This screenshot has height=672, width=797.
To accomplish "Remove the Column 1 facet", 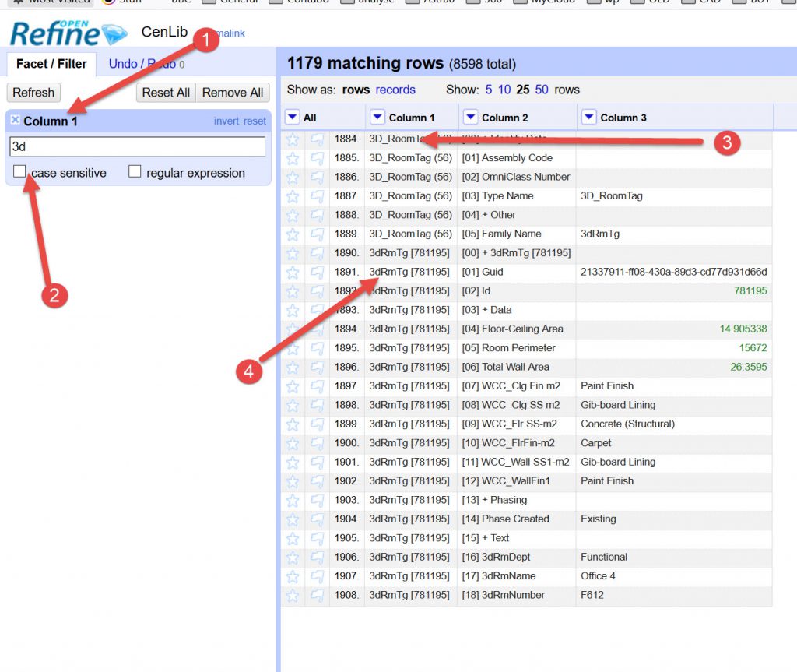I will point(15,121).
